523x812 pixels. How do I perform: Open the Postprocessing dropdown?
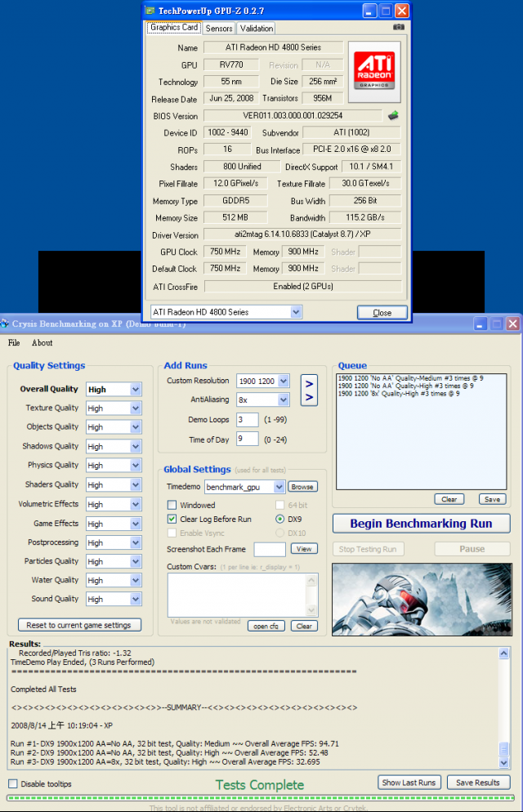[x=136, y=542]
